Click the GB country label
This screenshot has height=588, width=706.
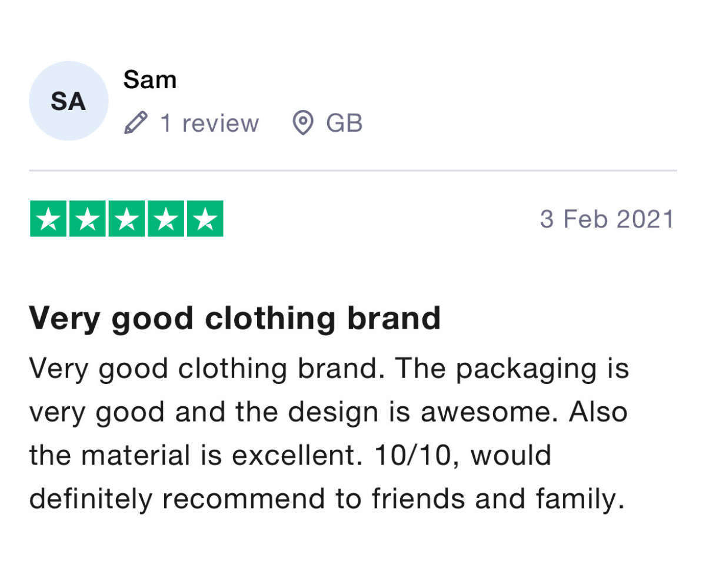[345, 123]
